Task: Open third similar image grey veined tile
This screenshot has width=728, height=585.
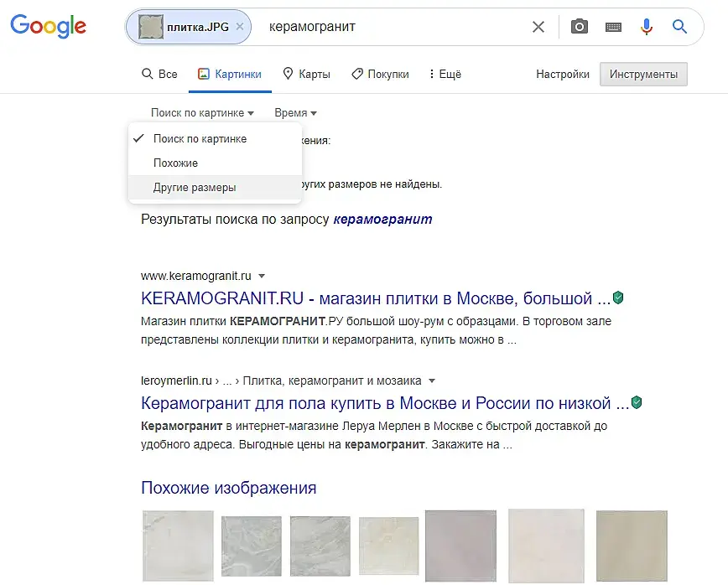Action: 320,546
